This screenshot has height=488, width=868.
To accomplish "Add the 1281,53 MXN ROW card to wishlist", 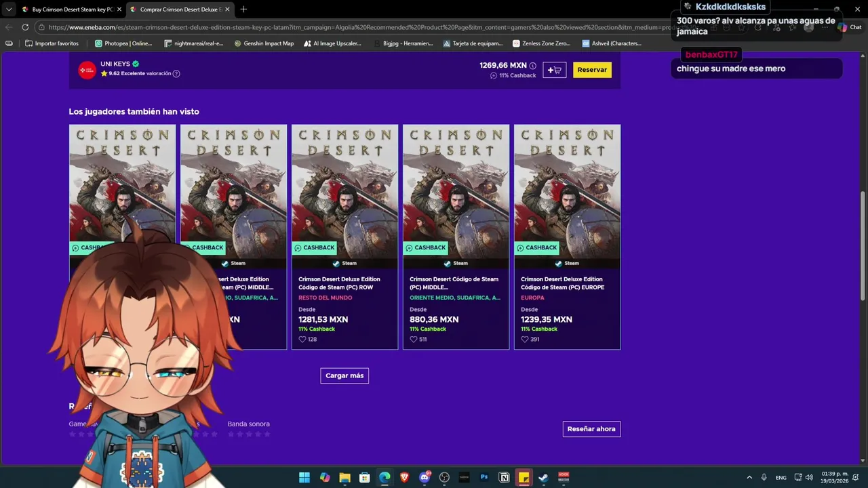I will pos(302,339).
